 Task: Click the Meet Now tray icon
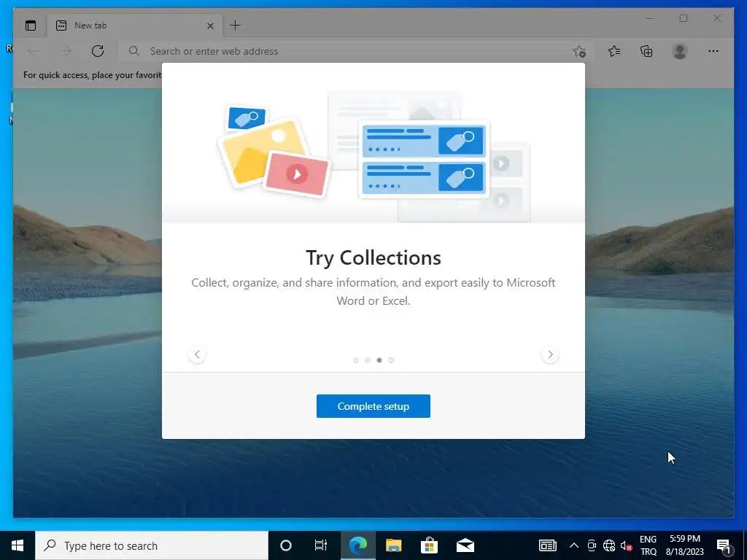(592, 545)
